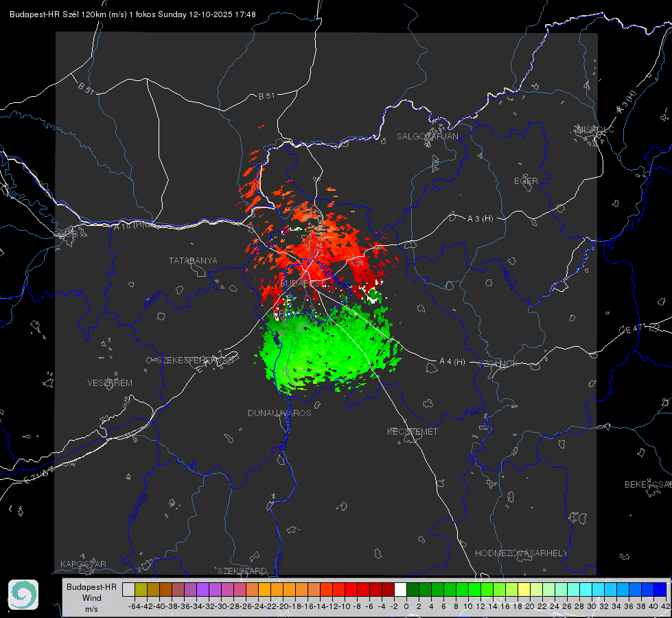Select the deep blue last legend swatch
Image resolution: width=672 pixels, height=618 pixels.
tap(660, 590)
